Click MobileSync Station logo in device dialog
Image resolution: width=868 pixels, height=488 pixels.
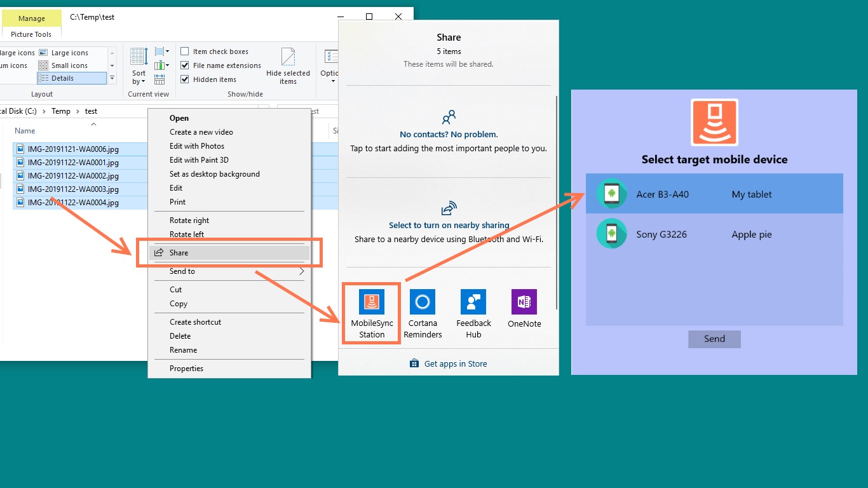(714, 122)
